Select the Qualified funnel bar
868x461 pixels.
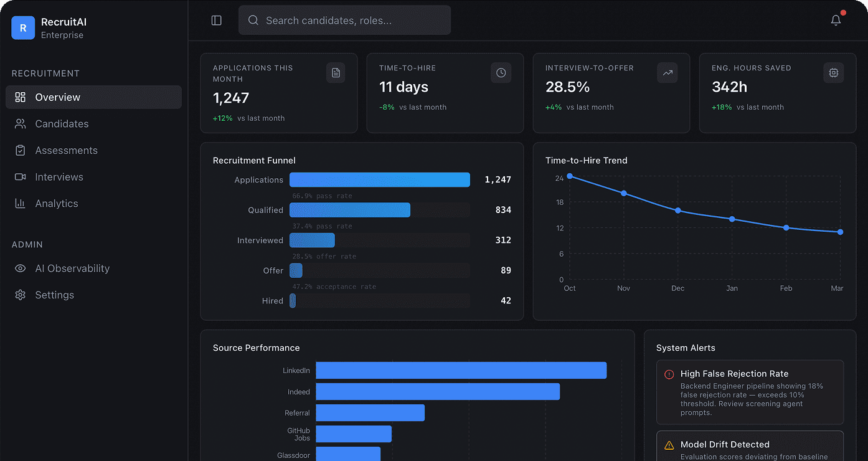(350, 210)
